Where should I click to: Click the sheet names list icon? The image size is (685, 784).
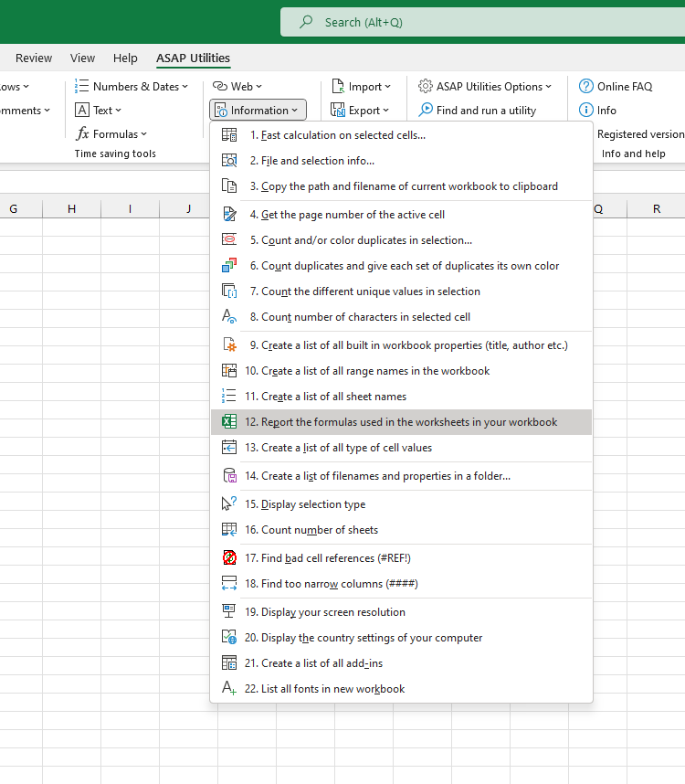pyautogui.click(x=229, y=396)
